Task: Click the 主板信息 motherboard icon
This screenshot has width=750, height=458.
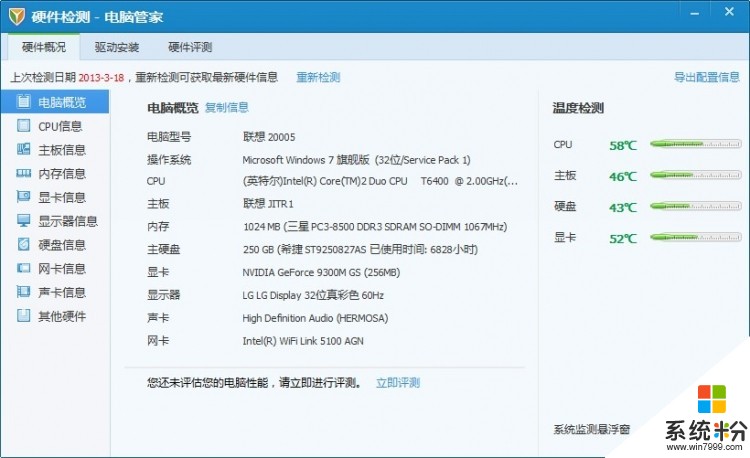Action: coord(24,150)
